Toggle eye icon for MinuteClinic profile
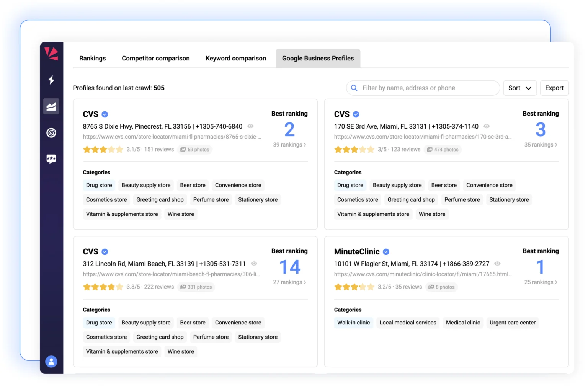Viewport: 588px width, 388px height. (x=497, y=264)
